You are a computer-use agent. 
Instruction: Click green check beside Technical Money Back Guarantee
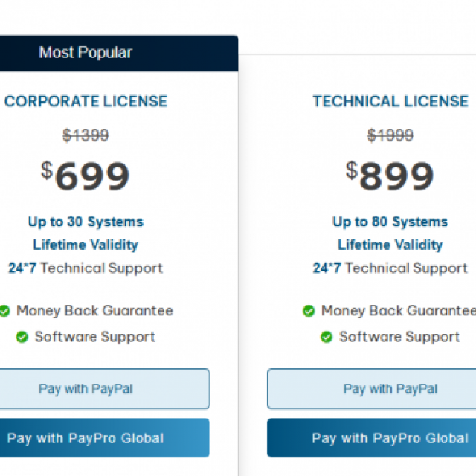point(309,311)
